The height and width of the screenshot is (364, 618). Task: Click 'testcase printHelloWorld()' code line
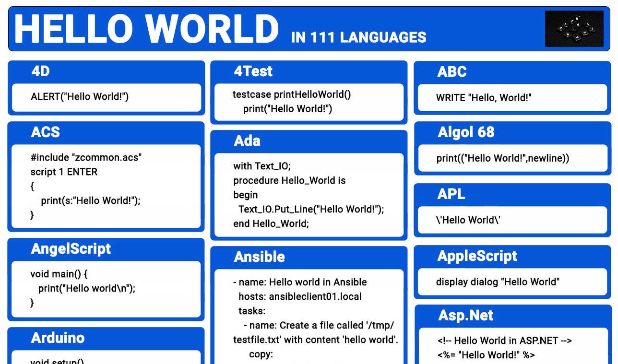[x=292, y=94]
